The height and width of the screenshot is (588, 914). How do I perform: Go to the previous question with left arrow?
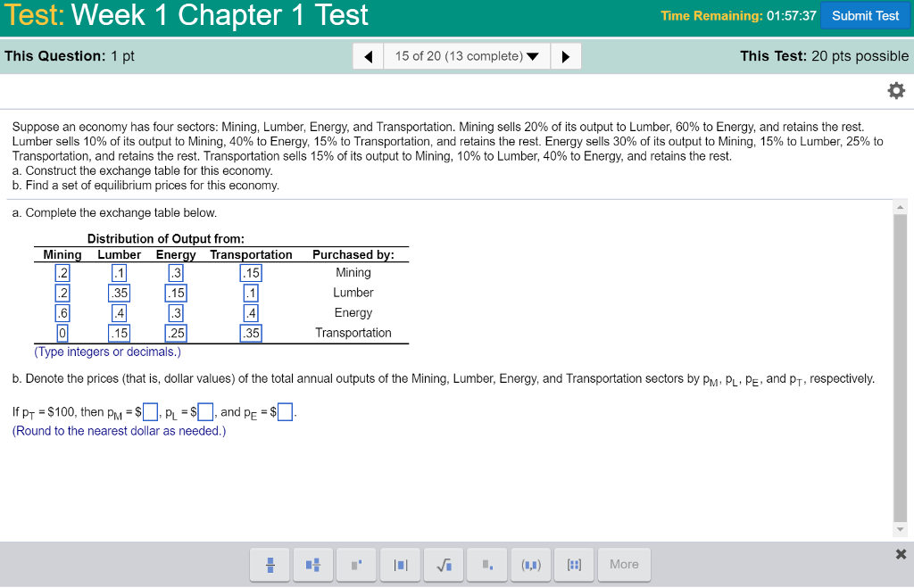click(x=368, y=55)
